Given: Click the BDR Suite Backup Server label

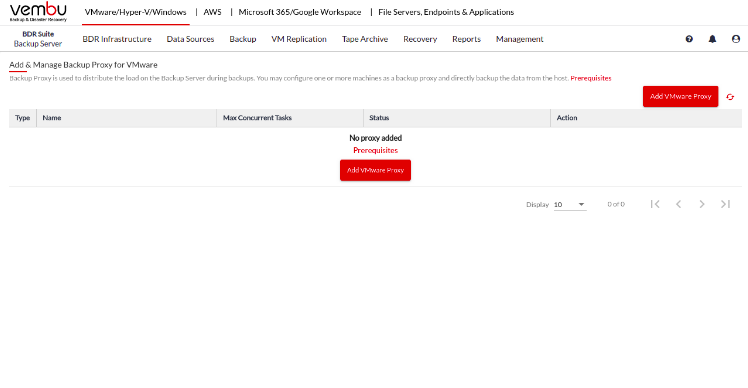Looking at the screenshot, I should point(38,39).
